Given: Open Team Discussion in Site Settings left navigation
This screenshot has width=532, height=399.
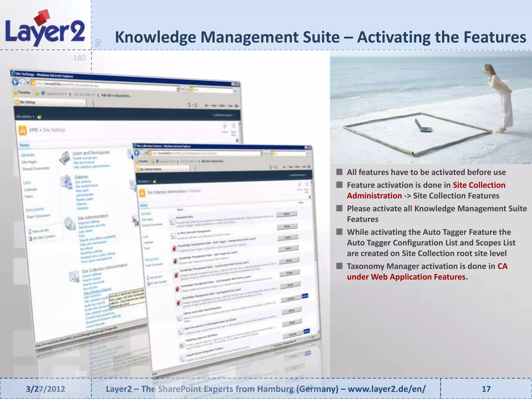Looking at the screenshot, I should [38, 216].
